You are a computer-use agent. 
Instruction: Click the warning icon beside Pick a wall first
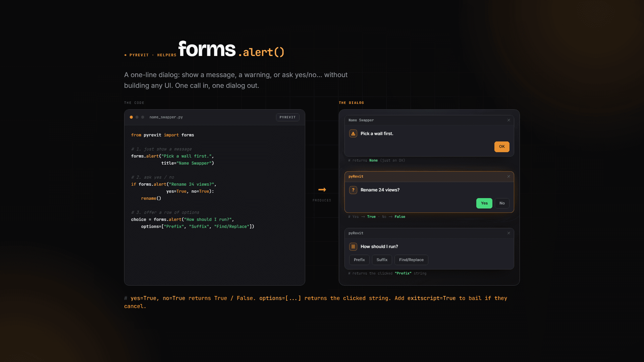pyautogui.click(x=353, y=133)
